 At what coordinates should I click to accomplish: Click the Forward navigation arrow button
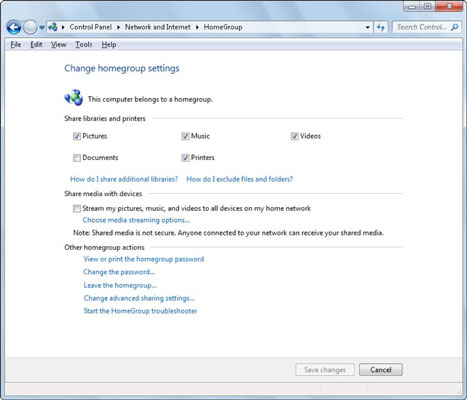click(x=30, y=27)
